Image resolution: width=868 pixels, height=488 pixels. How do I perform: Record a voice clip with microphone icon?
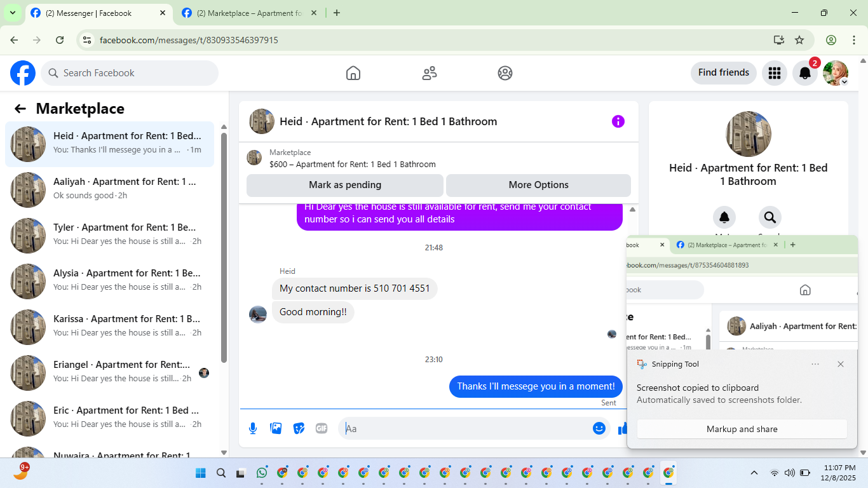tap(253, 428)
